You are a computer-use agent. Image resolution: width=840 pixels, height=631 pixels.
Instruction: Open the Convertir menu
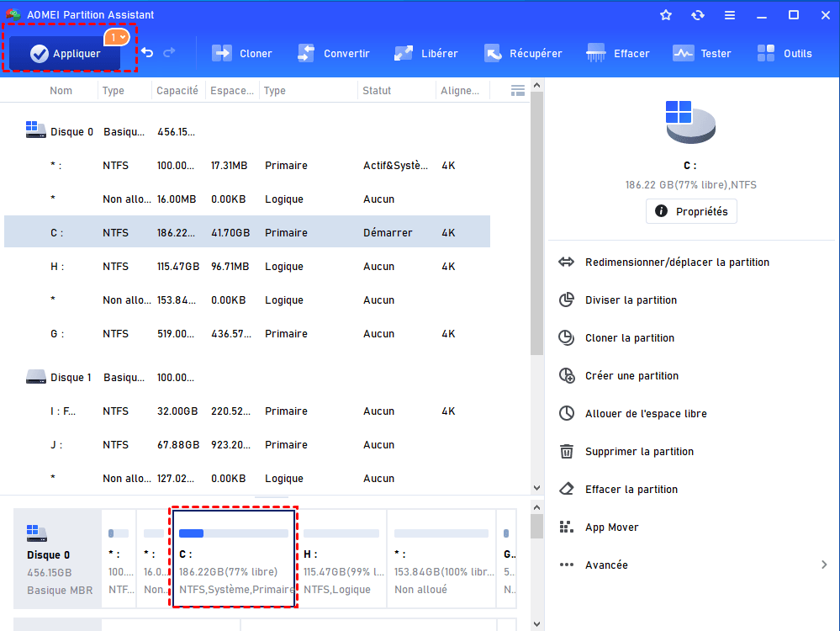point(333,54)
